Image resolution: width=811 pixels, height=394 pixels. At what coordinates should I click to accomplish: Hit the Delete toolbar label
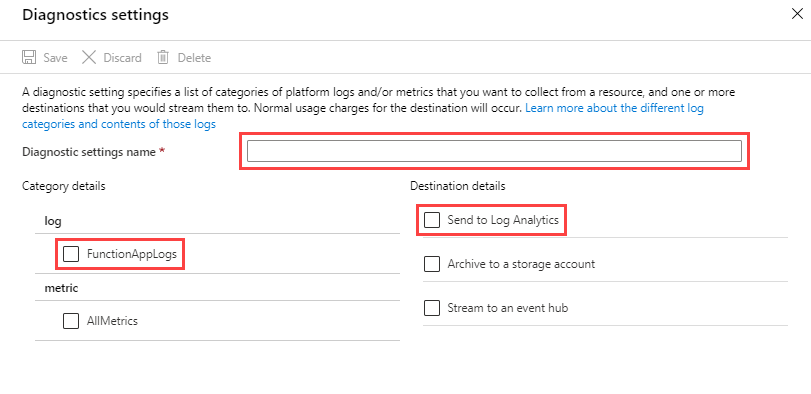coord(194,58)
